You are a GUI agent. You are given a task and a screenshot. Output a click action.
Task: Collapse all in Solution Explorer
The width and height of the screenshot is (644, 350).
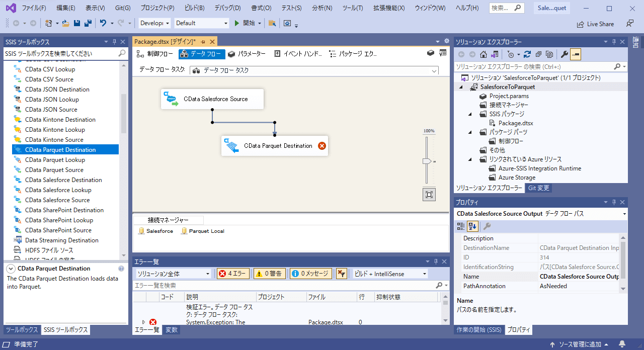[538, 54]
